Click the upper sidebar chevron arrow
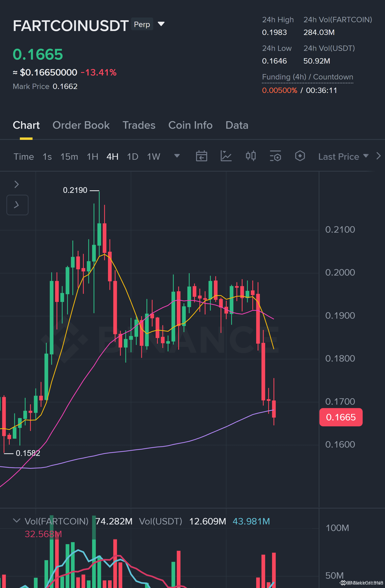 pos(16,184)
